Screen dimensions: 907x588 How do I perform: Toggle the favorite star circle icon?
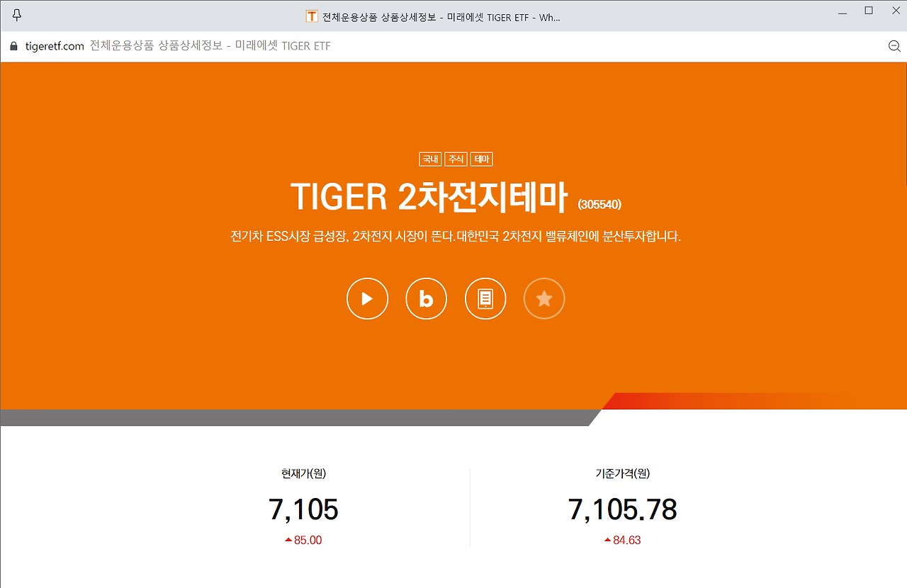[x=544, y=299]
